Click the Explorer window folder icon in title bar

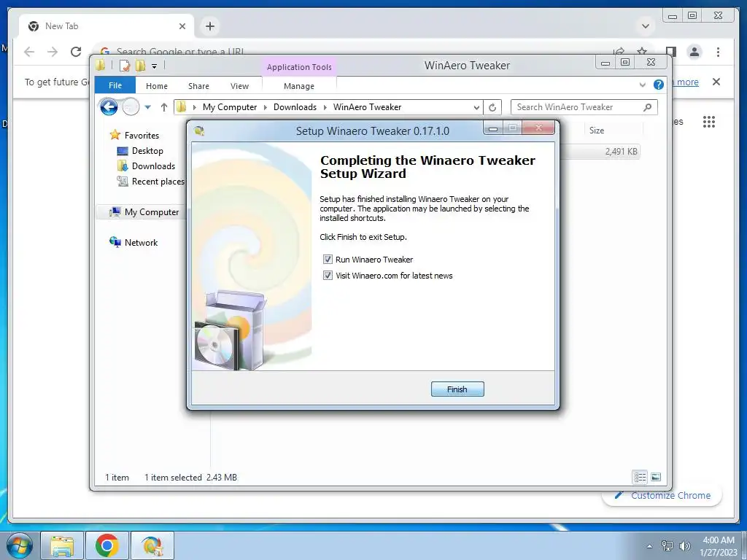tap(100, 65)
